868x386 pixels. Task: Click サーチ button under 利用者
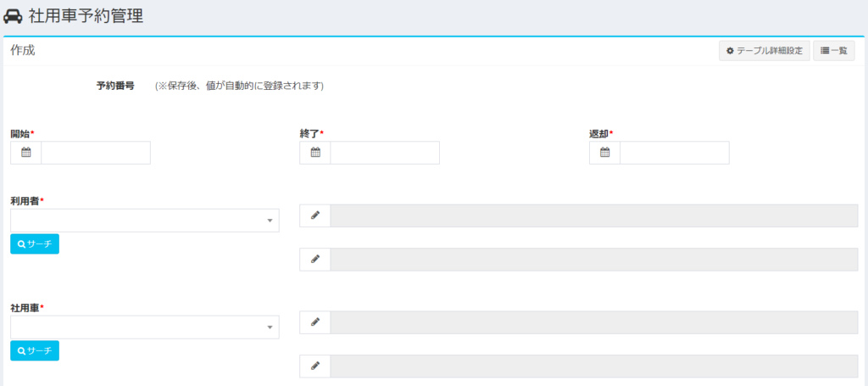pos(35,243)
